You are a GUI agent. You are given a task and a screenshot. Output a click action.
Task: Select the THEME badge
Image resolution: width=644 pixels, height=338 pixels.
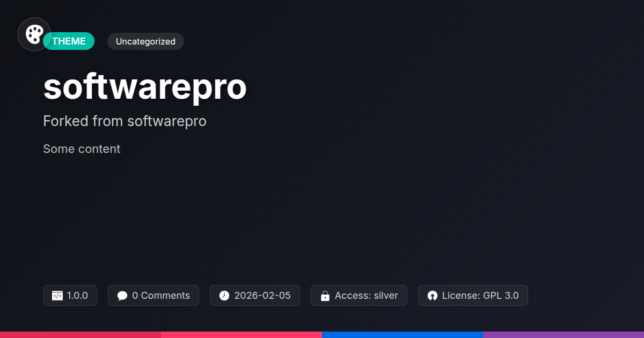click(69, 41)
